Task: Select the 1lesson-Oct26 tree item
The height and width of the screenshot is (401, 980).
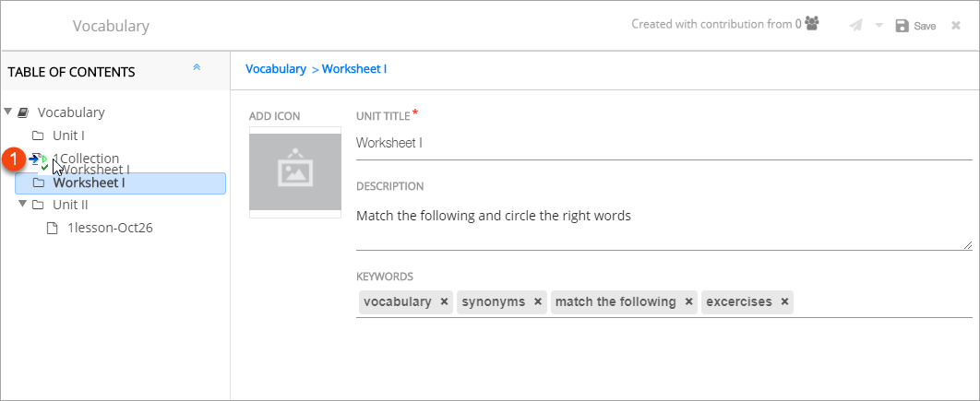Action: [x=110, y=228]
